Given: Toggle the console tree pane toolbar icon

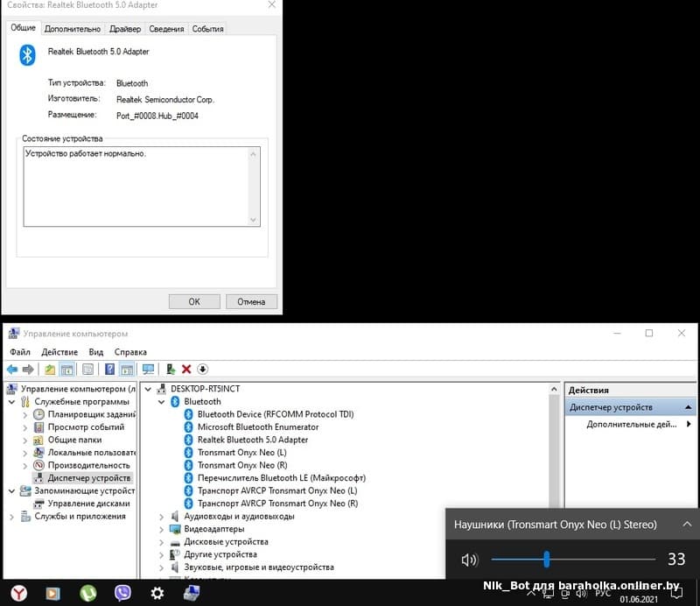Looking at the screenshot, I should (67, 370).
